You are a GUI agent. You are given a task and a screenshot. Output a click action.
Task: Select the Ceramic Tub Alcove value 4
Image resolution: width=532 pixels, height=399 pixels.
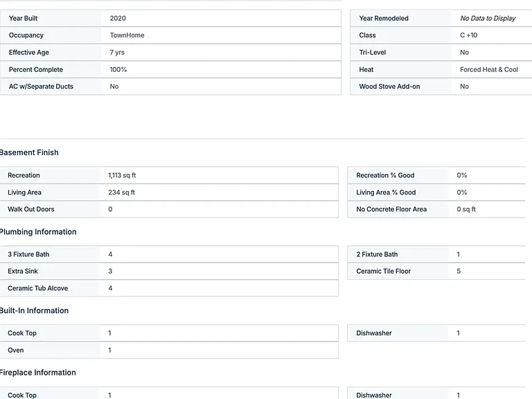click(x=110, y=288)
